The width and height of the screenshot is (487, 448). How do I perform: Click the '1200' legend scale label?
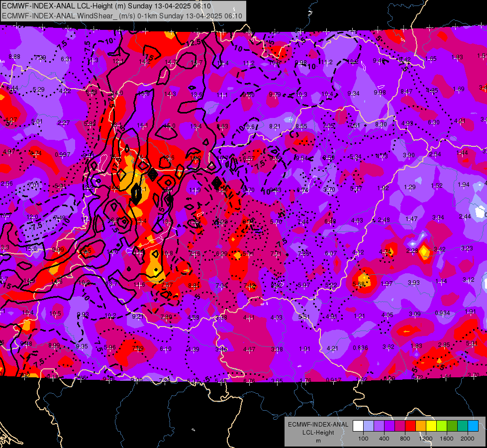coord(425,439)
